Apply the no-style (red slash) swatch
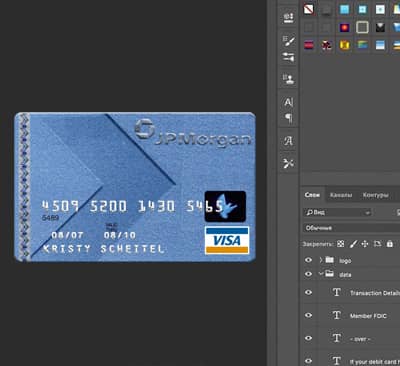The height and width of the screenshot is (366, 400). coord(309,9)
